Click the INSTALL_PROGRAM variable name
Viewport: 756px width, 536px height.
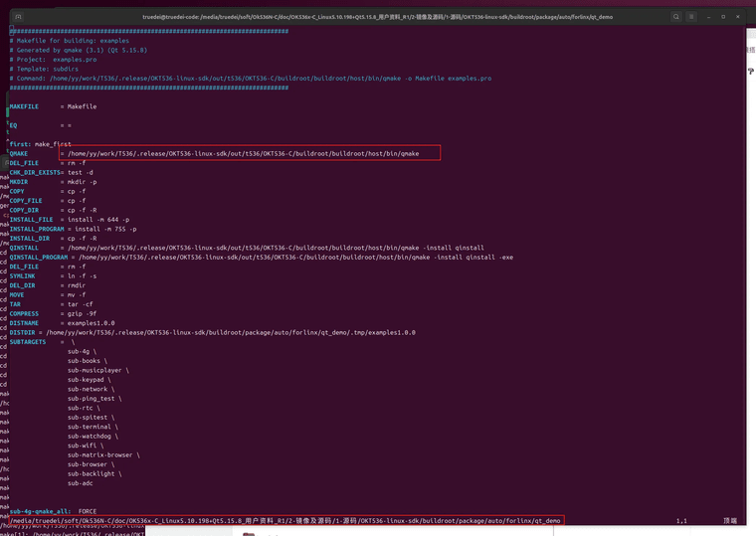pos(37,229)
